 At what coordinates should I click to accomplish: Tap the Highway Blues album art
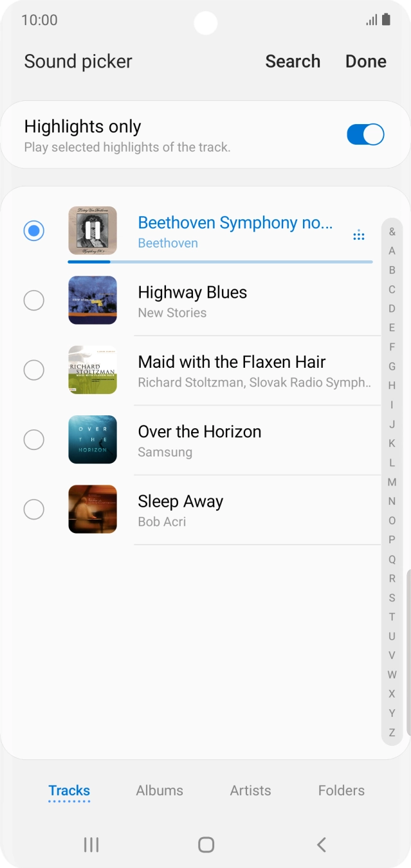tap(93, 300)
